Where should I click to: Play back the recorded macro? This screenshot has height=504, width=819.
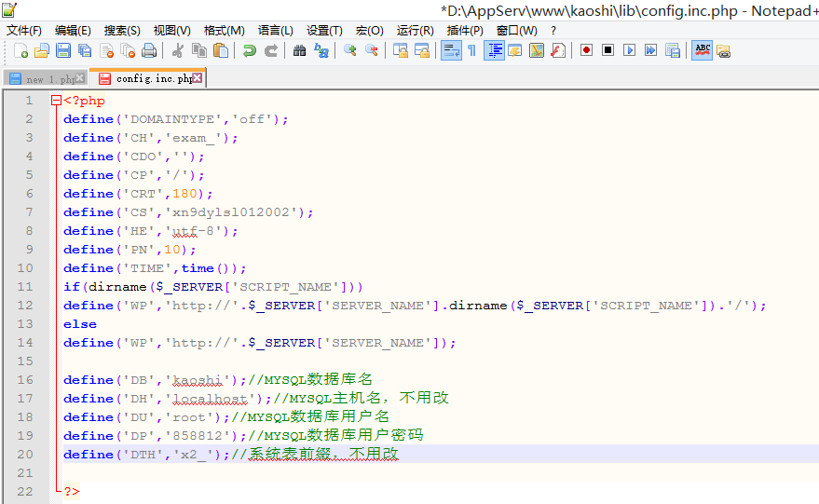[x=630, y=50]
